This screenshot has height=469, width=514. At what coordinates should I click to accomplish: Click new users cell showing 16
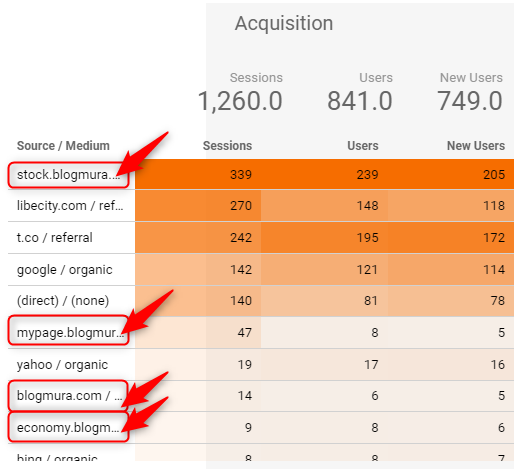point(498,365)
